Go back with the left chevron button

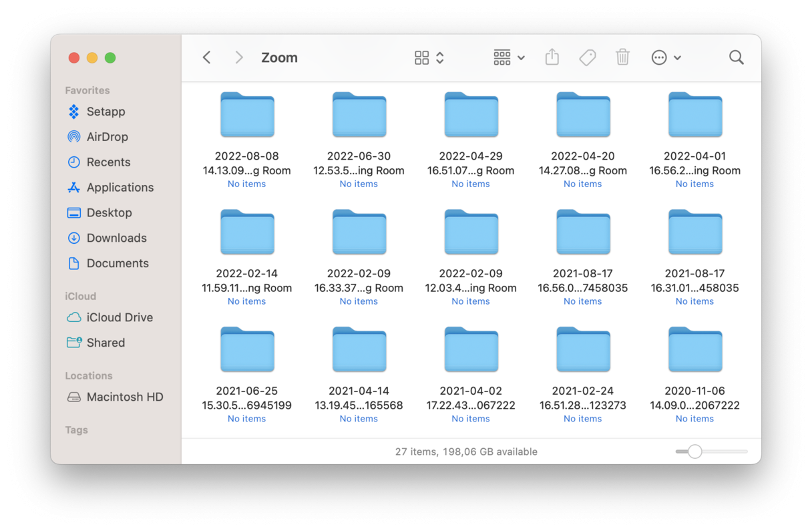tap(207, 57)
